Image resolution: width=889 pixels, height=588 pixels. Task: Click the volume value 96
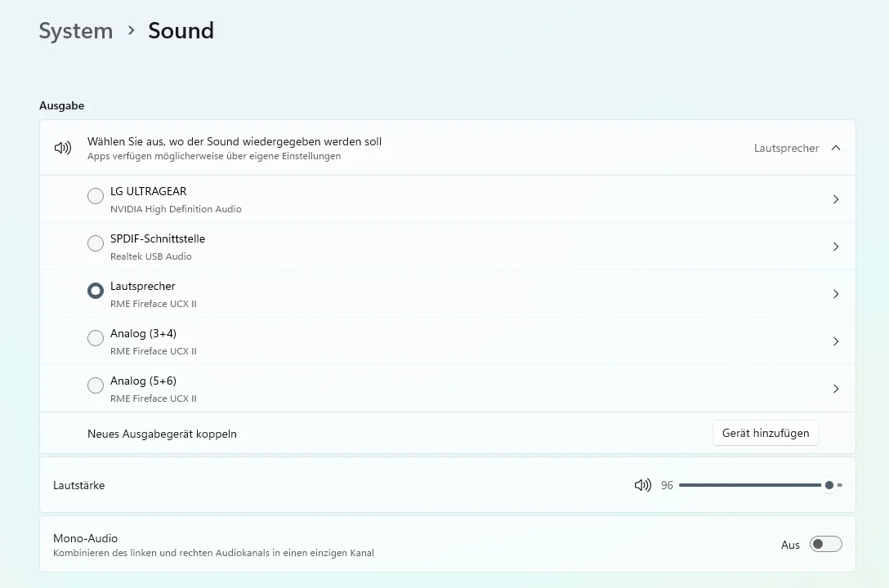pyautogui.click(x=667, y=485)
